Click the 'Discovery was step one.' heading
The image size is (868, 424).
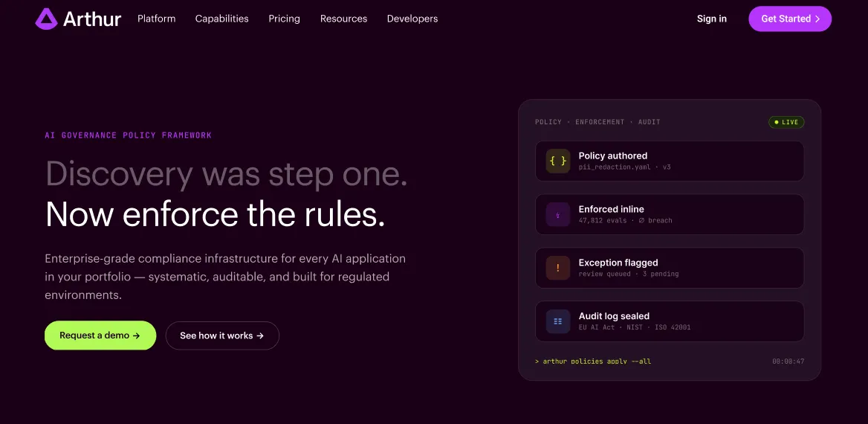point(226,173)
